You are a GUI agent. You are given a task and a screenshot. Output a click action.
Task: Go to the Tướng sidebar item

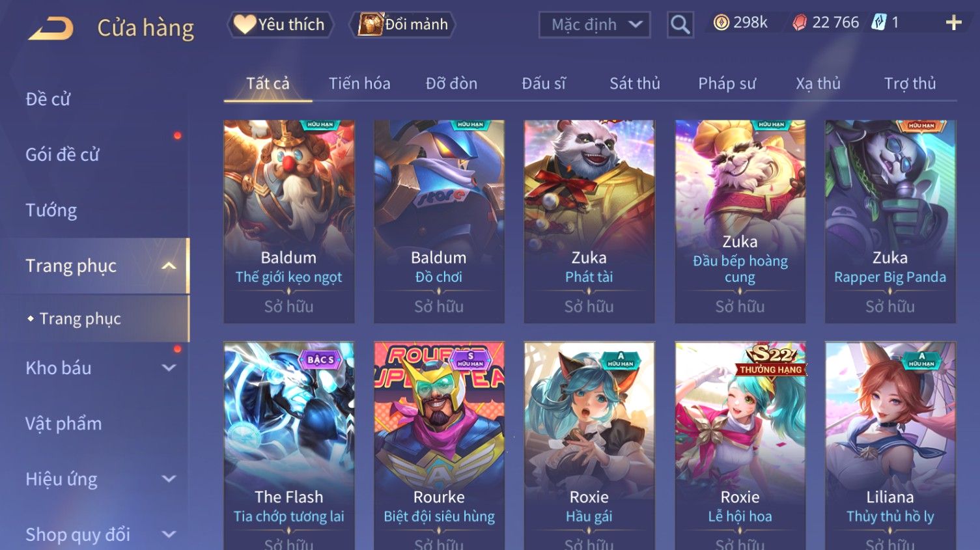[51, 210]
